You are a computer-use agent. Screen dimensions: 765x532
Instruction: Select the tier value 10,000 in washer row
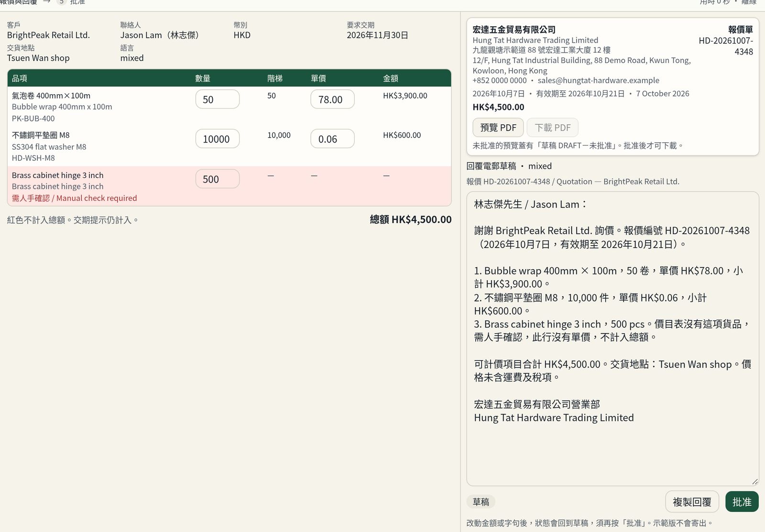click(279, 135)
